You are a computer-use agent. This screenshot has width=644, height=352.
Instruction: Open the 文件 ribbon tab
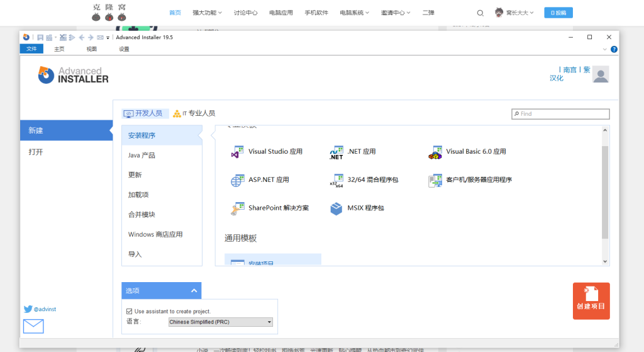point(31,49)
